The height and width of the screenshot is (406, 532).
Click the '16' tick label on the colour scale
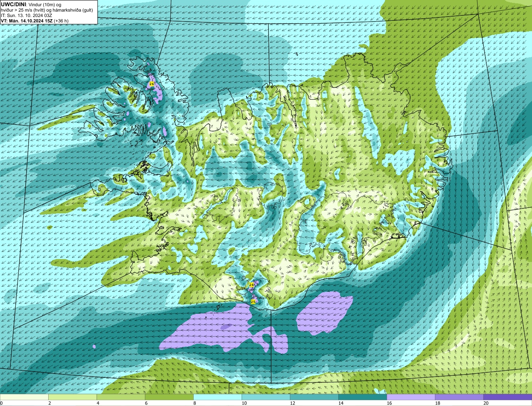pos(389,403)
